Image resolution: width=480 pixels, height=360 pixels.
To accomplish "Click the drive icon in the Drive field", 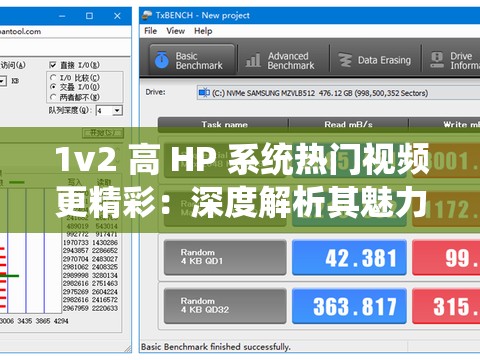I will click(x=204, y=93).
